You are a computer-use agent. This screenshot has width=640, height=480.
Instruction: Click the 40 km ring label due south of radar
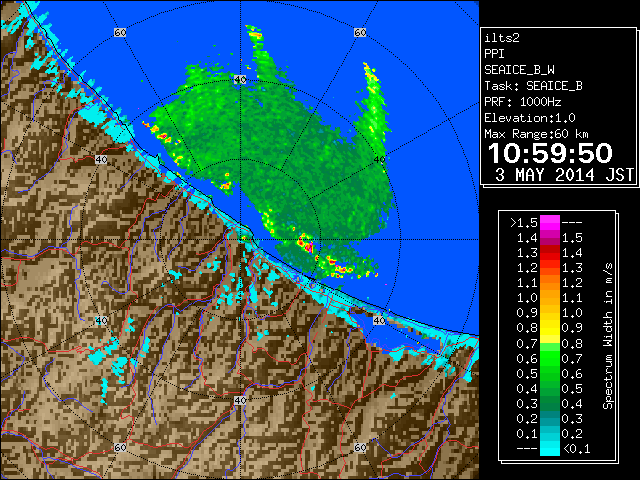[x=240, y=400]
